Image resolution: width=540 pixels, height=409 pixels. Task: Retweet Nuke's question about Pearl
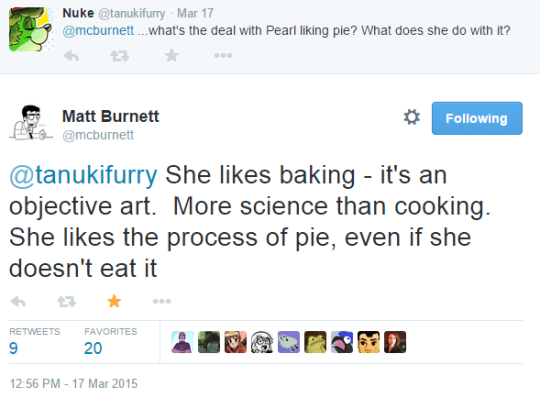coord(120,55)
